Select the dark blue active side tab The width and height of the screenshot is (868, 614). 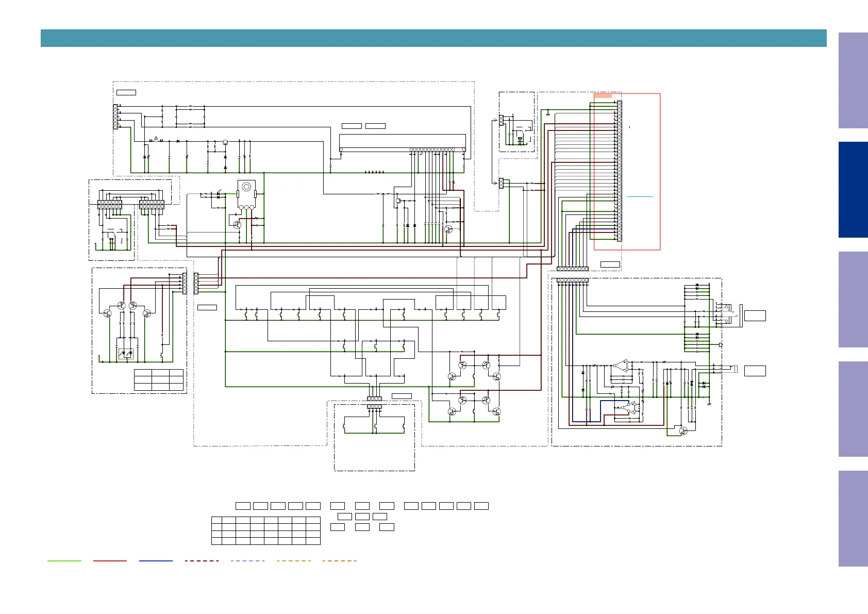point(853,190)
